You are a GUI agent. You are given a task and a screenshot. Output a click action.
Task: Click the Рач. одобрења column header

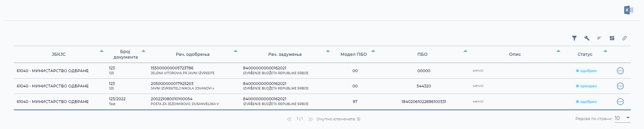(x=193, y=54)
